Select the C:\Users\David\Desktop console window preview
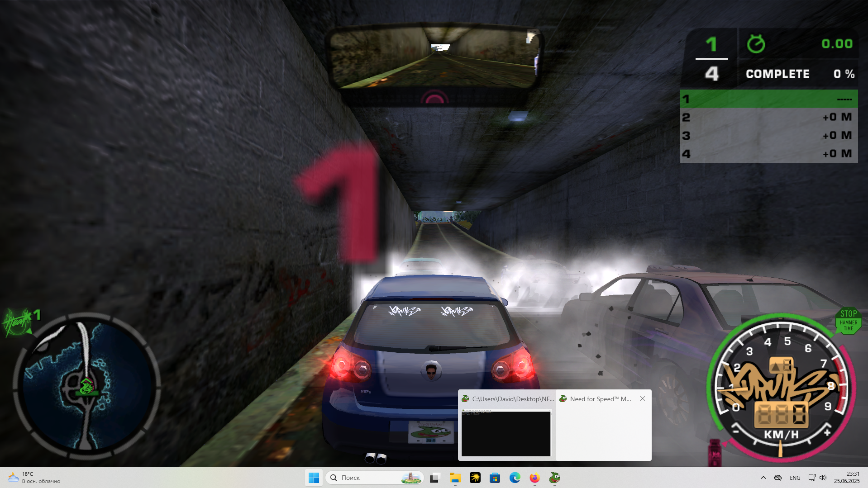The width and height of the screenshot is (868, 488). (x=506, y=433)
